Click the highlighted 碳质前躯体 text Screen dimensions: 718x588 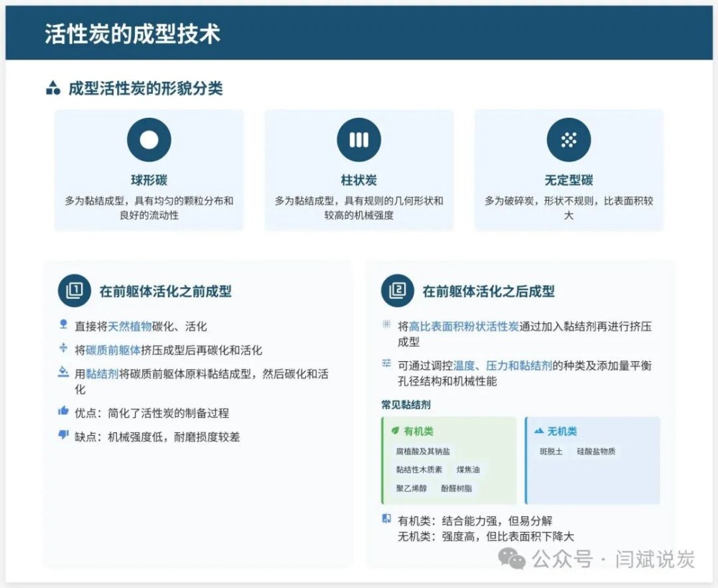[x=113, y=350]
